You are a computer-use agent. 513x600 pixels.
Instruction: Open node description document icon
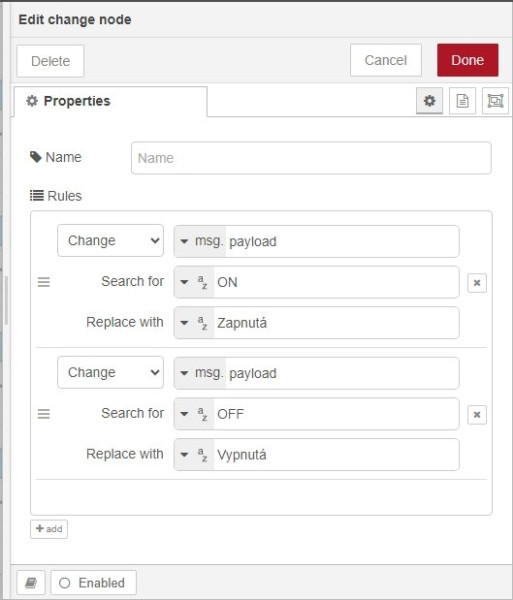point(462,101)
